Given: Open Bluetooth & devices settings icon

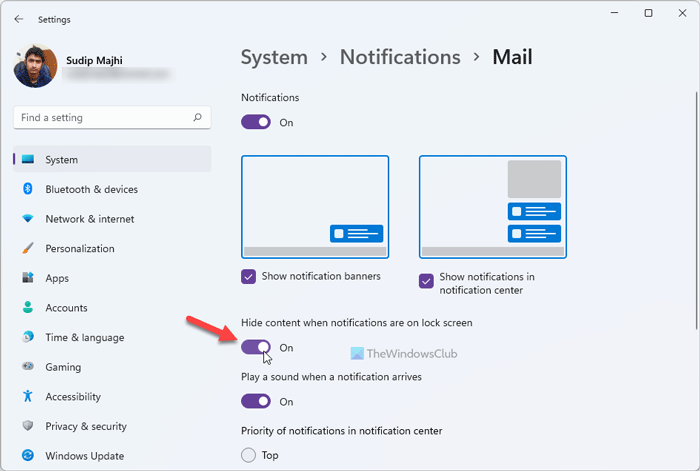Looking at the screenshot, I should point(28,189).
